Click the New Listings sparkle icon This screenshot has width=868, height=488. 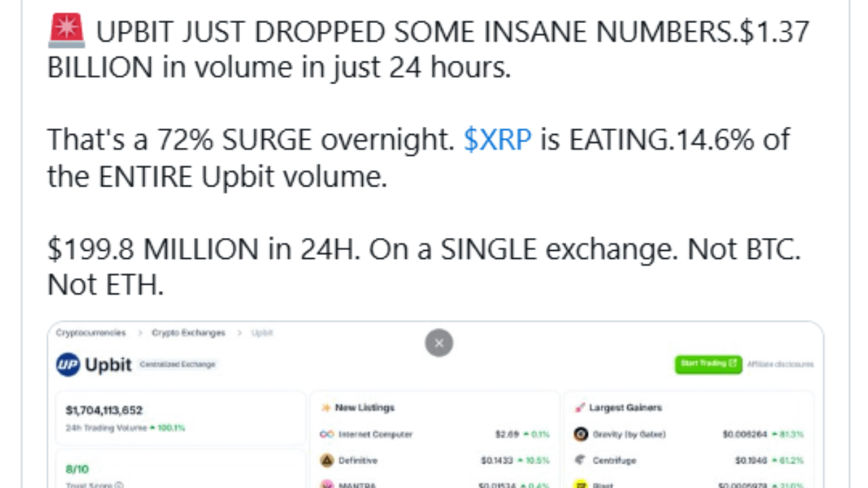[325, 407]
